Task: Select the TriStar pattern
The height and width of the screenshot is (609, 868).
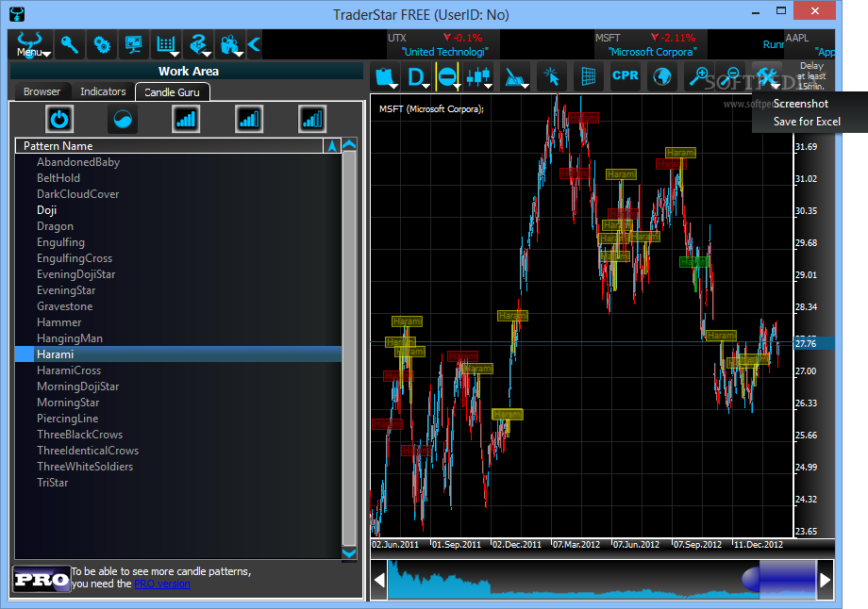Action: point(178,483)
